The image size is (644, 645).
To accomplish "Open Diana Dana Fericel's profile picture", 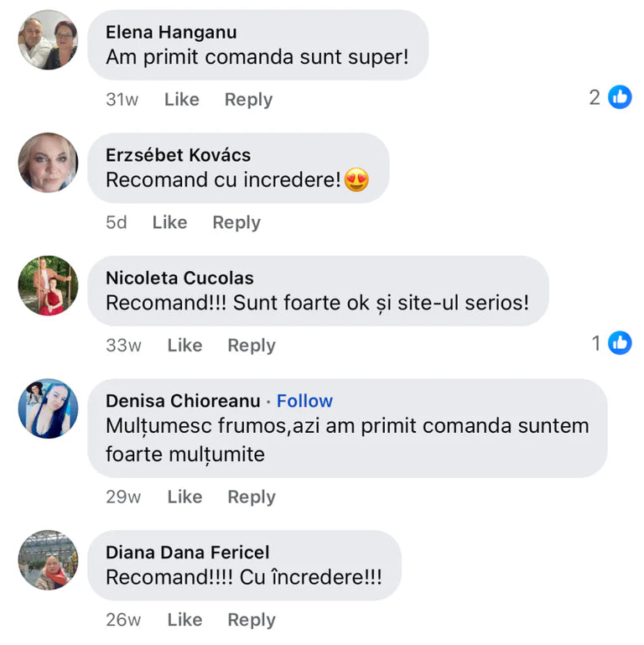I will [x=48, y=559].
